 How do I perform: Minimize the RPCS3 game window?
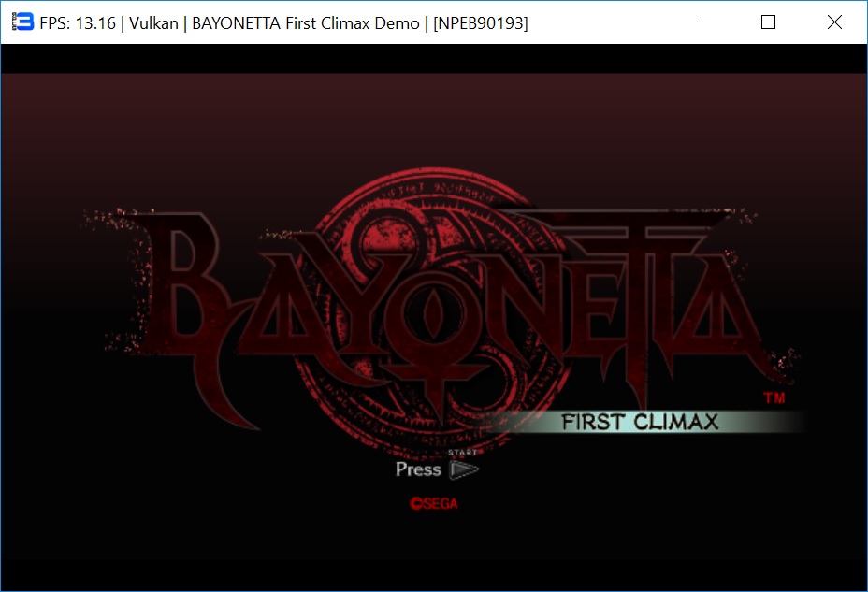[x=703, y=22]
